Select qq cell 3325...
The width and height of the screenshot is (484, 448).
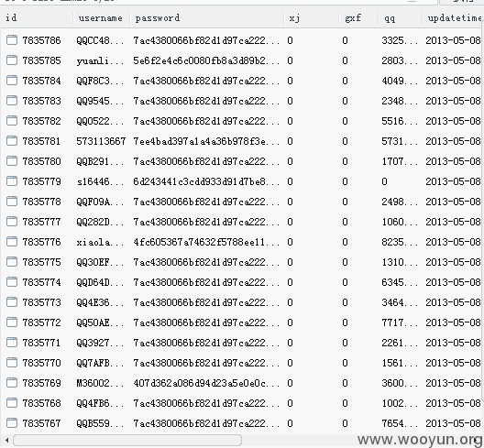400,40
